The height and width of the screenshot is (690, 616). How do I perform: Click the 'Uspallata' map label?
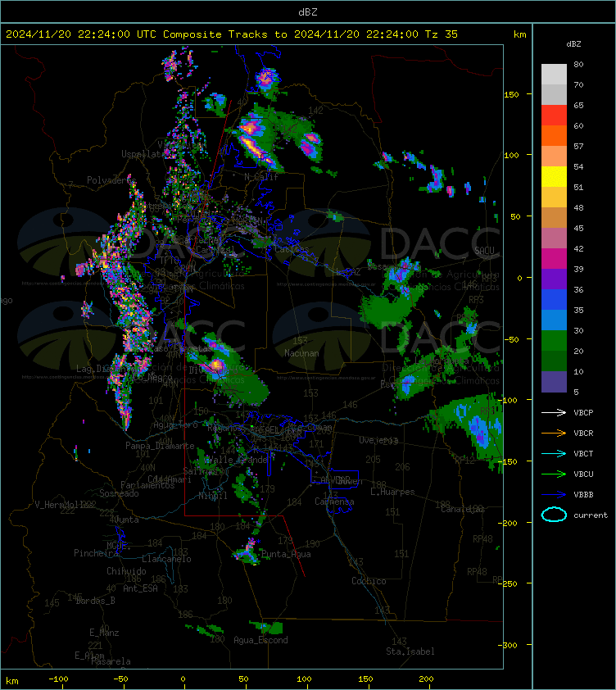tap(143, 154)
